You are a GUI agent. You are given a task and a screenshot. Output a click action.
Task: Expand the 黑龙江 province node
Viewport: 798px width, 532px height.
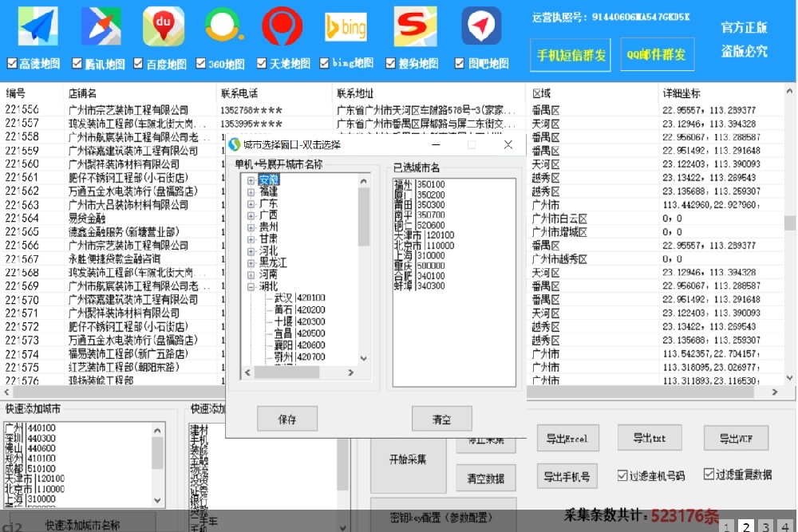point(251,263)
